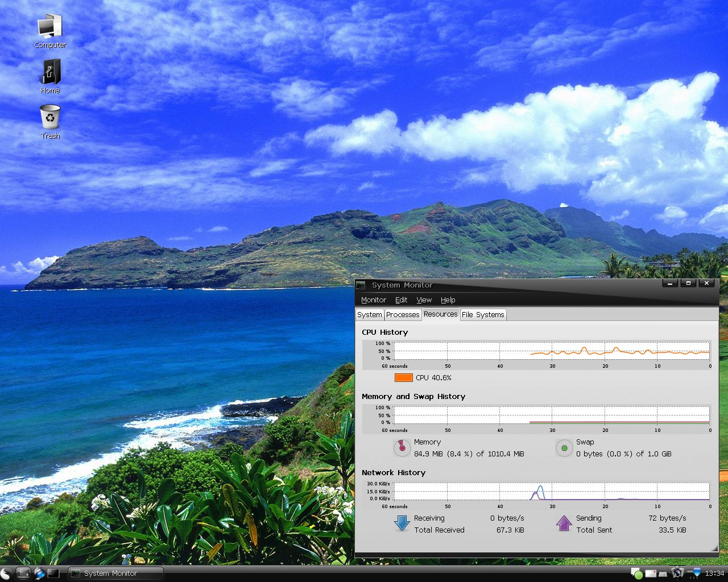Open the Monitor menu

point(374,300)
